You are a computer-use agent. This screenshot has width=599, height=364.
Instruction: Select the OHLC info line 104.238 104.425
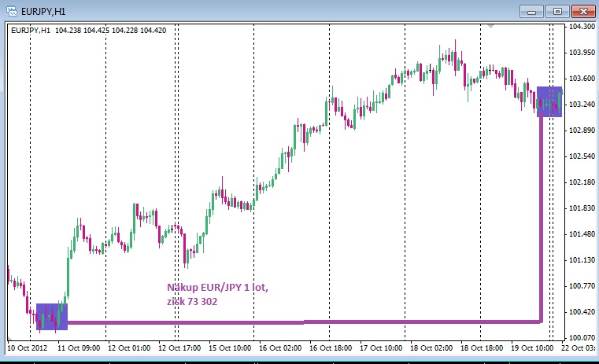click(89, 30)
